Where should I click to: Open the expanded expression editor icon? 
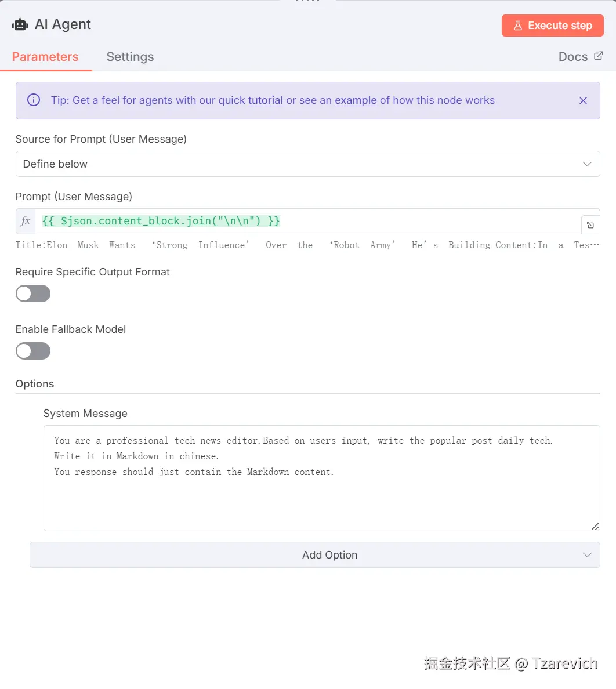pyautogui.click(x=590, y=225)
